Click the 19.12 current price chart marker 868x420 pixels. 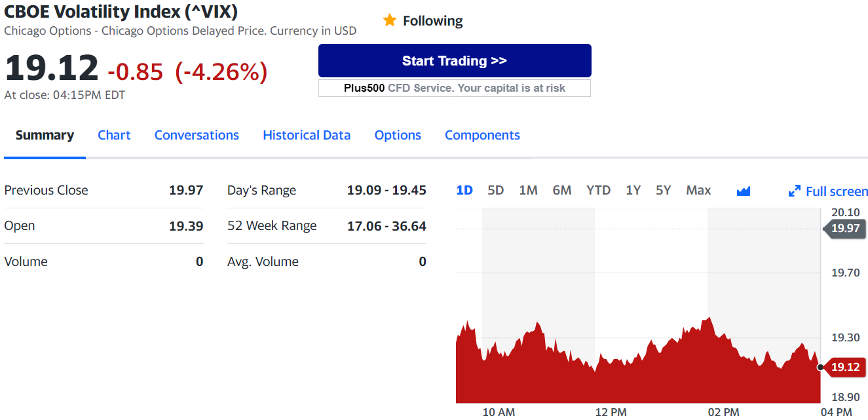844,367
